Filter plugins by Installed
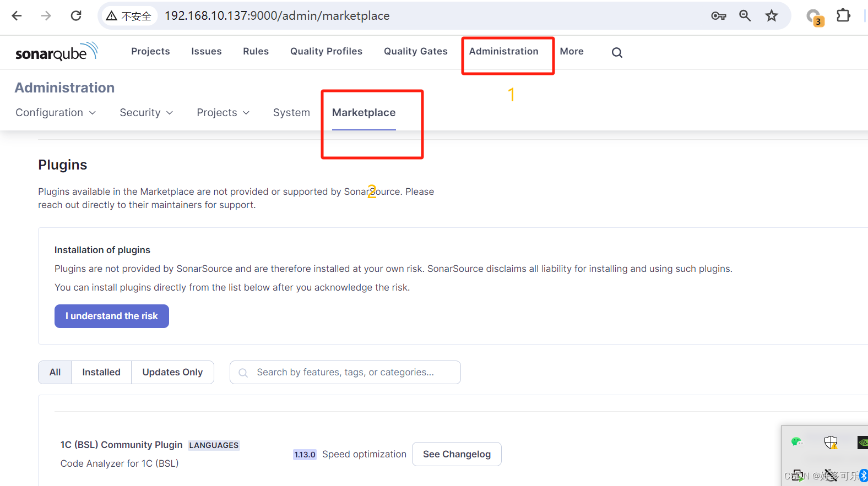The height and width of the screenshot is (486, 868). click(101, 372)
